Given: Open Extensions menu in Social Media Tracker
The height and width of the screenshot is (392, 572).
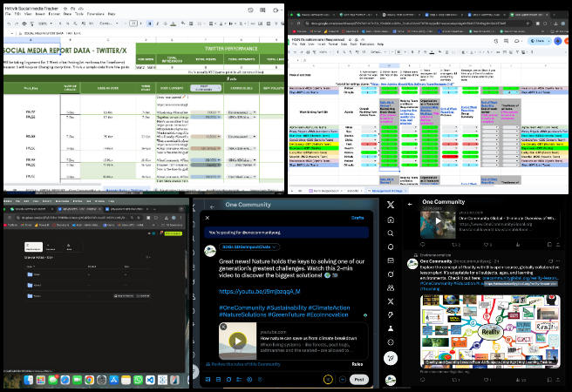Looking at the screenshot, I should [96, 14].
